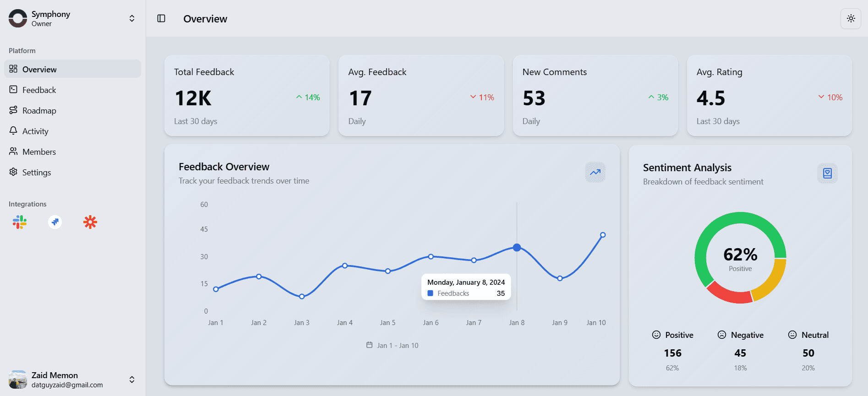
Task: Toggle the sidebar panel icon
Action: pos(161,18)
